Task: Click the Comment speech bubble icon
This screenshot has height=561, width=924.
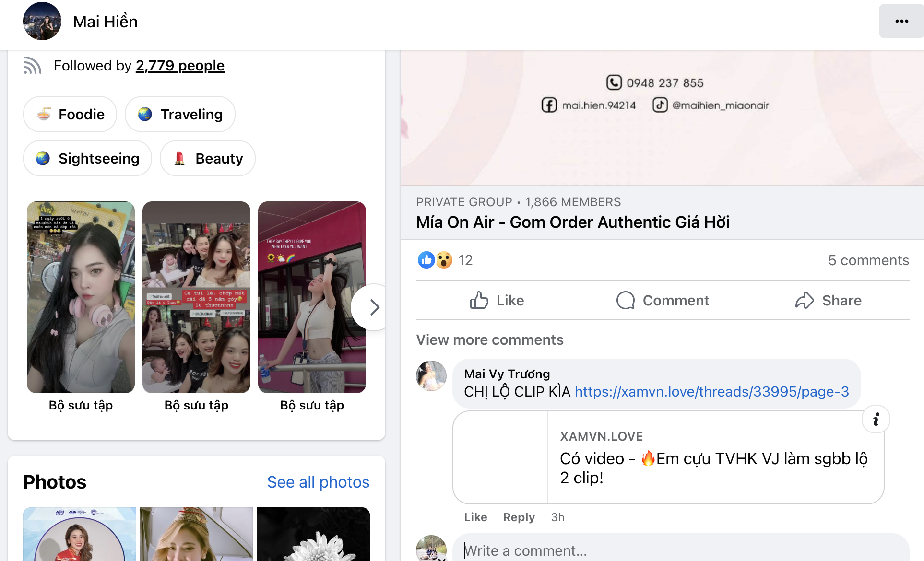Action: point(625,300)
